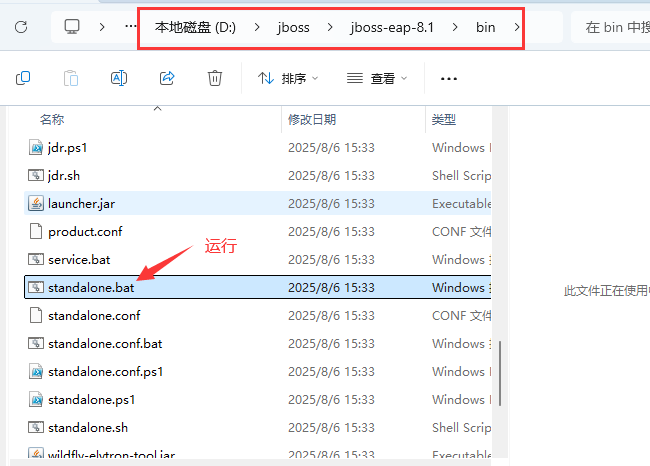Click the CONF type cell of product.conf
650x466 pixels.
461,231
